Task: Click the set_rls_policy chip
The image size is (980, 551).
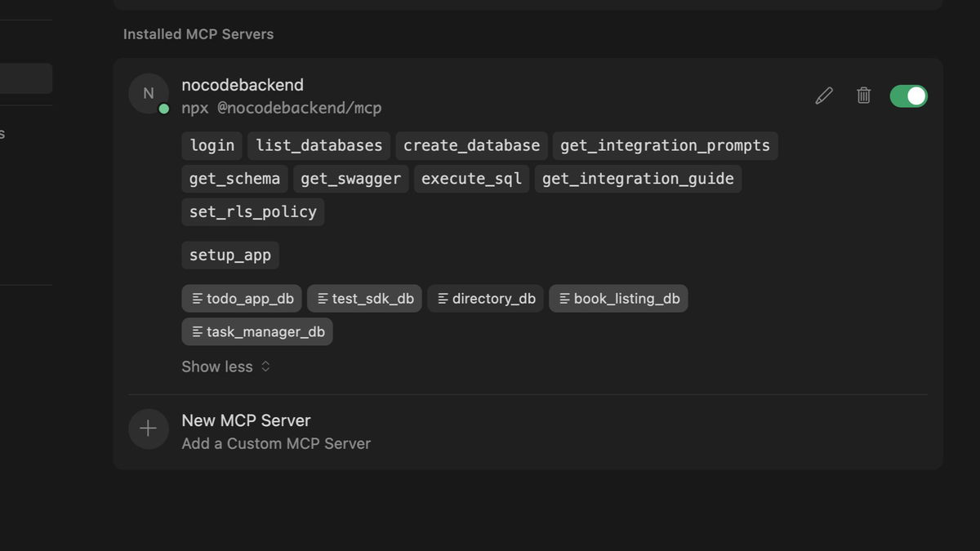Action: tap(252, 211)
